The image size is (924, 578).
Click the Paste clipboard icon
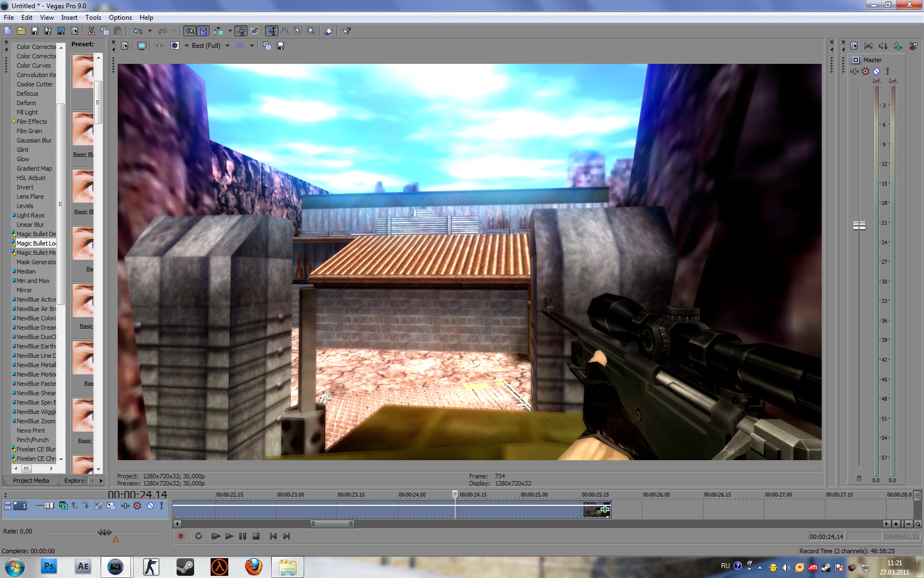click(118, 31)
